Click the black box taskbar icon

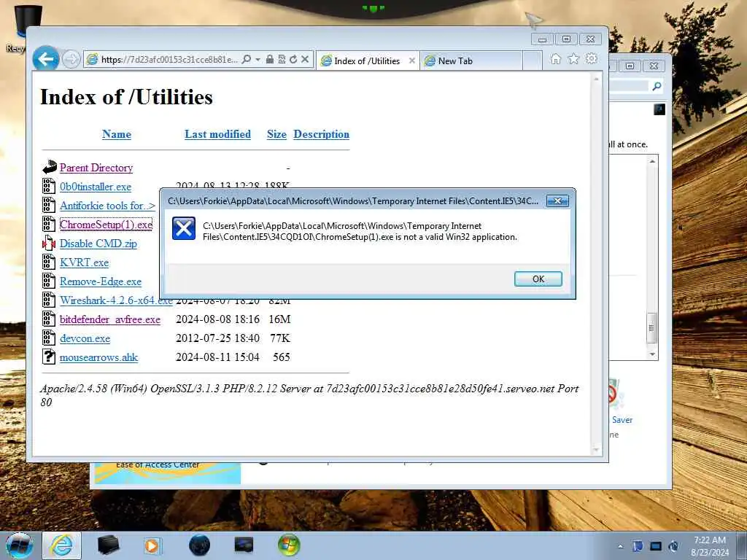click(x=108, y=545)
